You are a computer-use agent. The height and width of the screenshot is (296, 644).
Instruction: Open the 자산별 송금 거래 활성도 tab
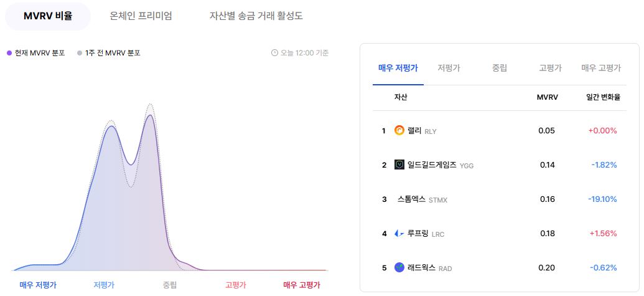click(256, 16)
